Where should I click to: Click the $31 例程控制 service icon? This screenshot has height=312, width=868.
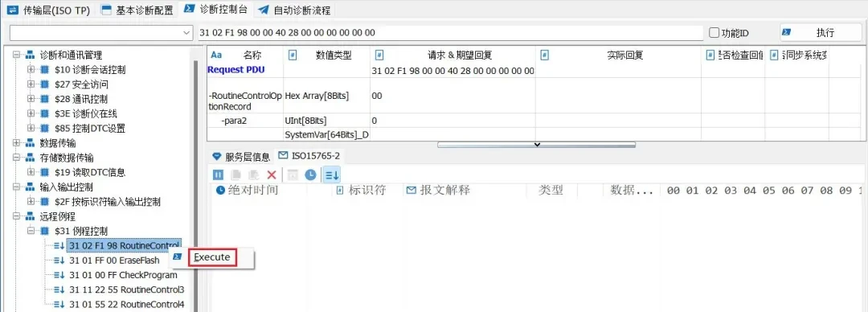45,231
